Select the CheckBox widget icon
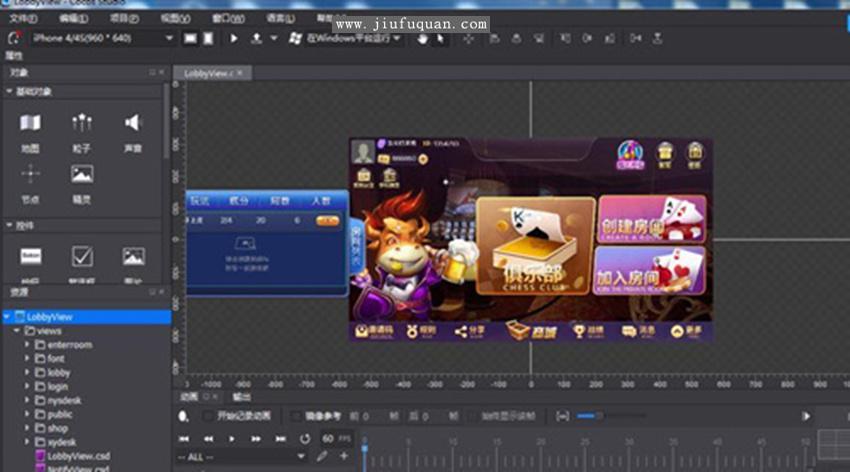850x472 pixels. click(x=82, y=256)
